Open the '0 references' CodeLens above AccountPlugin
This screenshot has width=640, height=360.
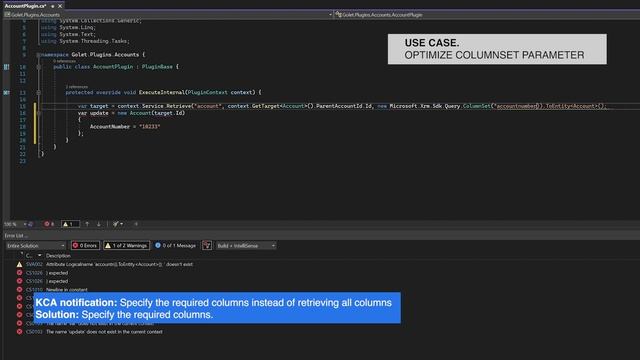click(64, 61)
